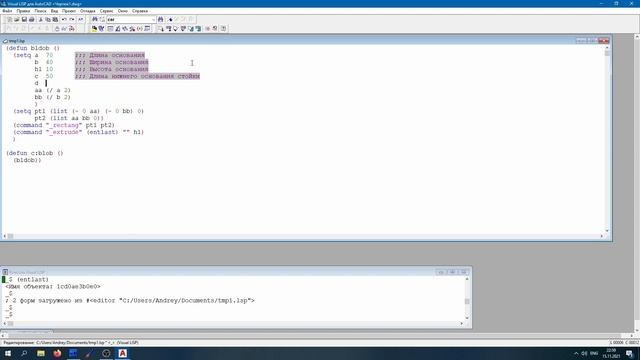
Task: Click console horizontal scrollbar right arrow
Action: [x=462, y=323]
